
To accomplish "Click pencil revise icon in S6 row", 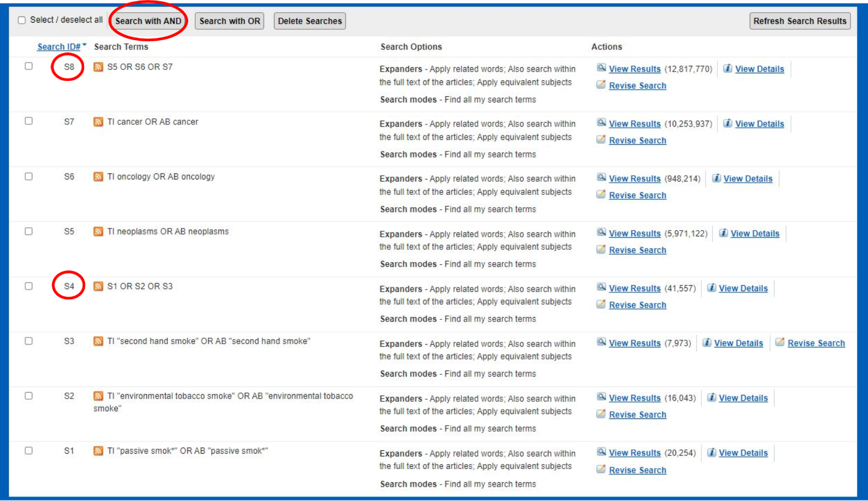I will (x=601, y=194).
